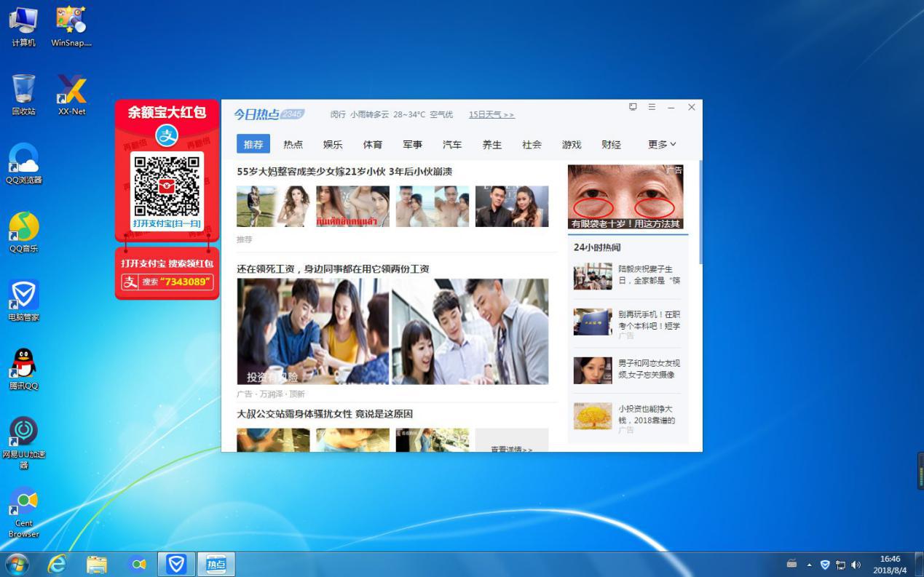Image resolution: width=924 pixels, height=577 pixels.
Task: Open Internet Explorer from the taskbar
Action: [57, 564]
